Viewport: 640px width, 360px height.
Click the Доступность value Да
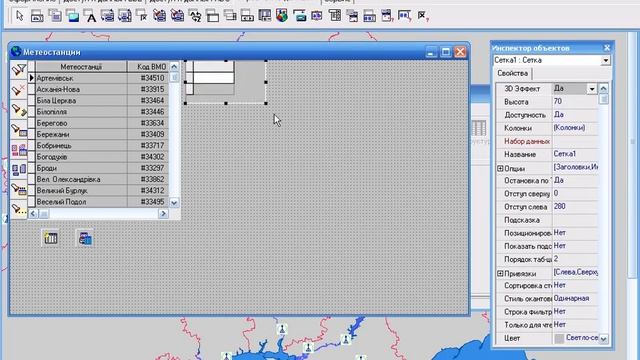pyautogui.click(x=575, y=115)
